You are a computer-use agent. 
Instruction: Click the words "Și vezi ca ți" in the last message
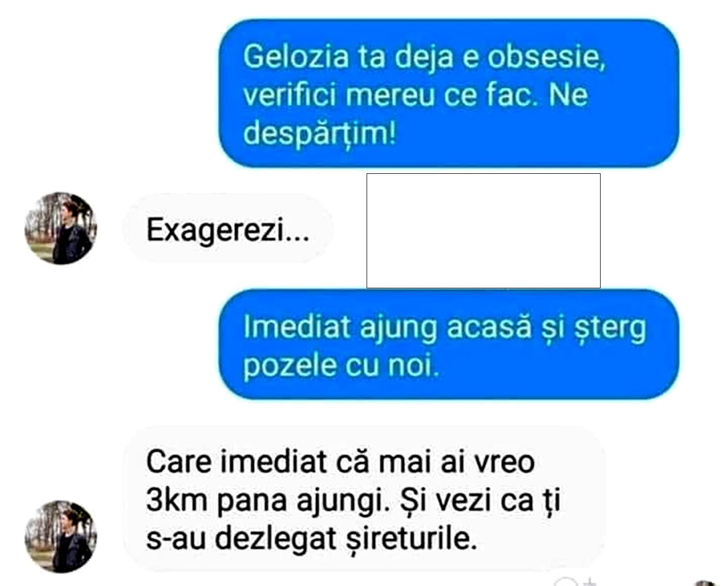pyautogui.click(x=480, y=501)
